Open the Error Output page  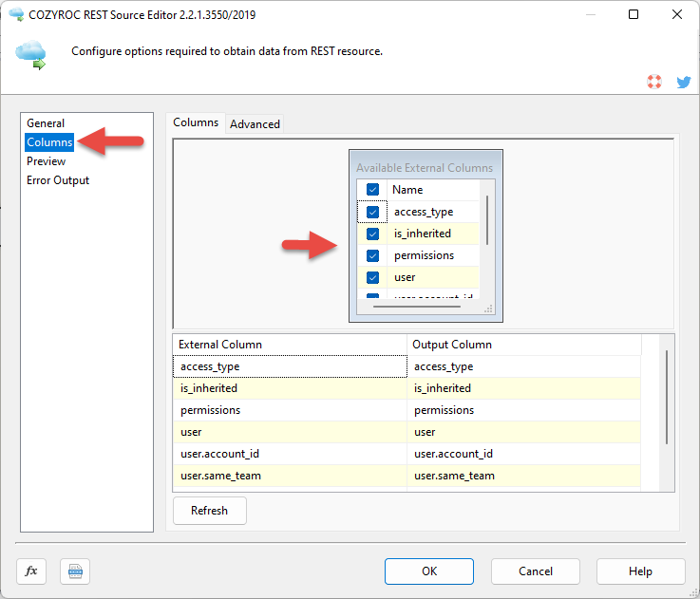pos(58,180)
